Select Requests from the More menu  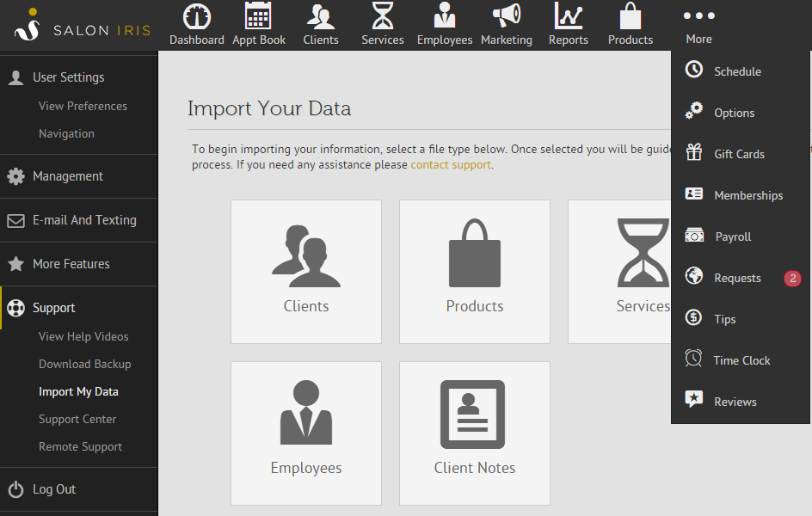[737, 278]
